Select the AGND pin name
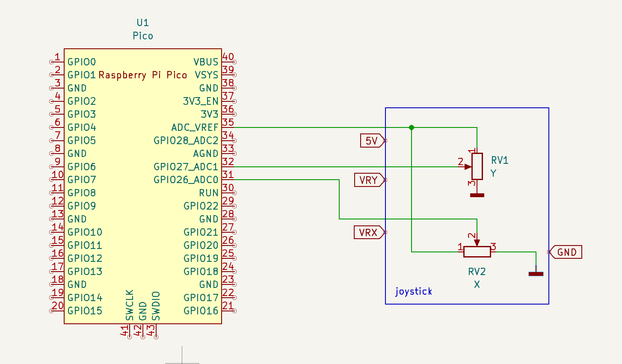Image resolution: width=622 pixels, height=364 pixels. (206, 154)
